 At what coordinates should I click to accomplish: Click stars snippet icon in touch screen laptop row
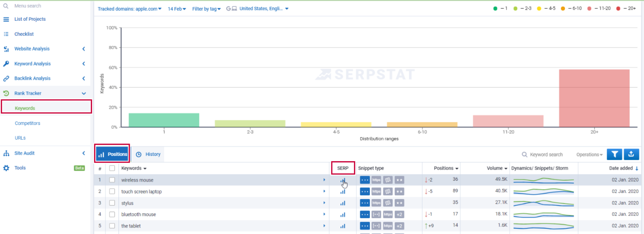[399, 191]
